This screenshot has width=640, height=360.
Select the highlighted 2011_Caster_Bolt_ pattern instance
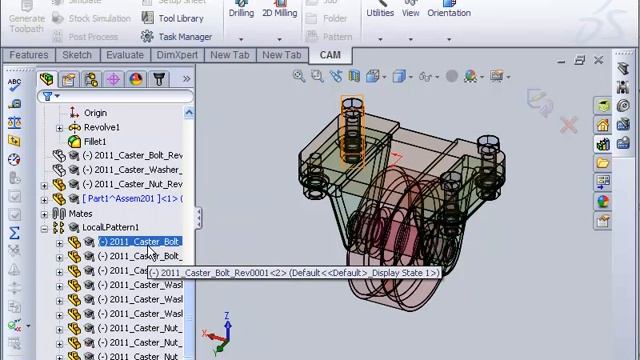tap(140, 242)
